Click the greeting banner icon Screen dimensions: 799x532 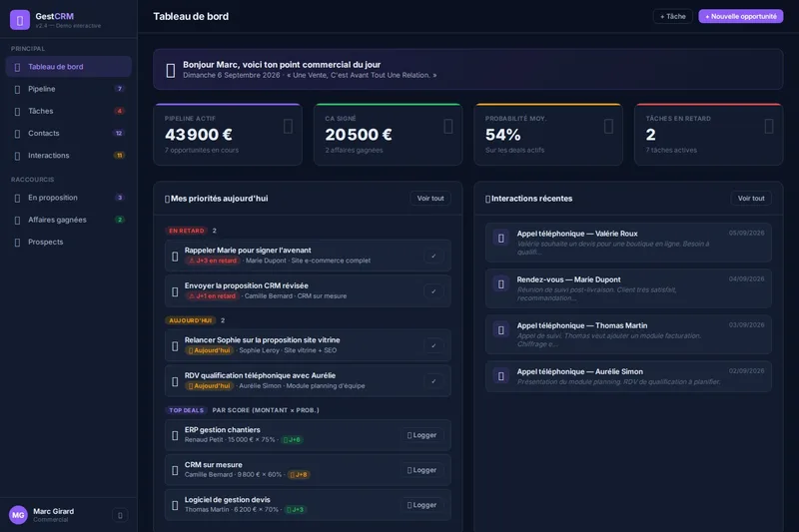(x=171, y=70)
